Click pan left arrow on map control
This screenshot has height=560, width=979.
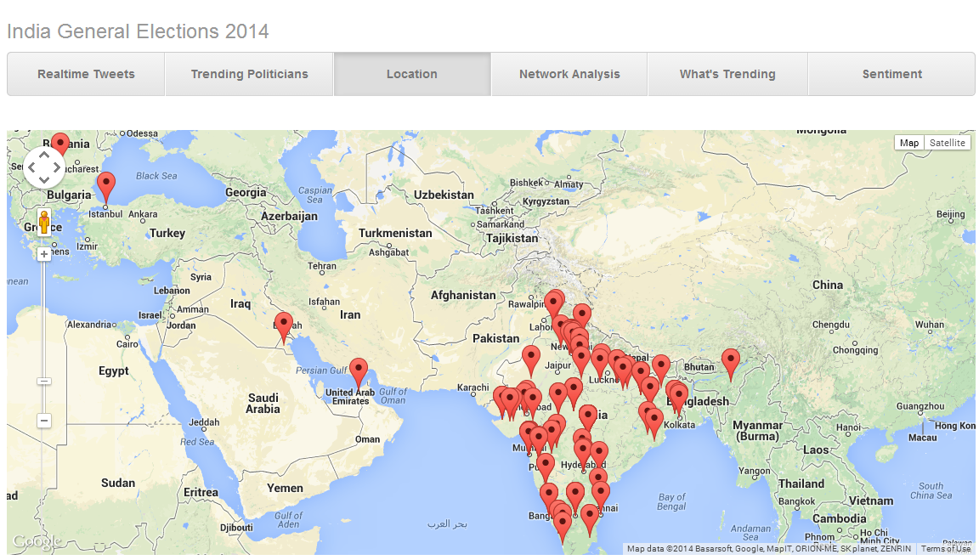pyautogui.click(x=31, y=167)
